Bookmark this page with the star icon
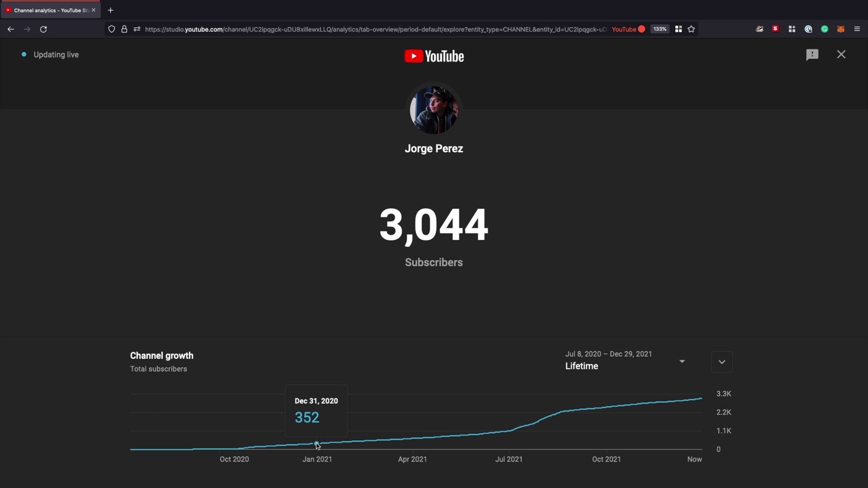Screen dimensions: 868x488 click(691, 29)
